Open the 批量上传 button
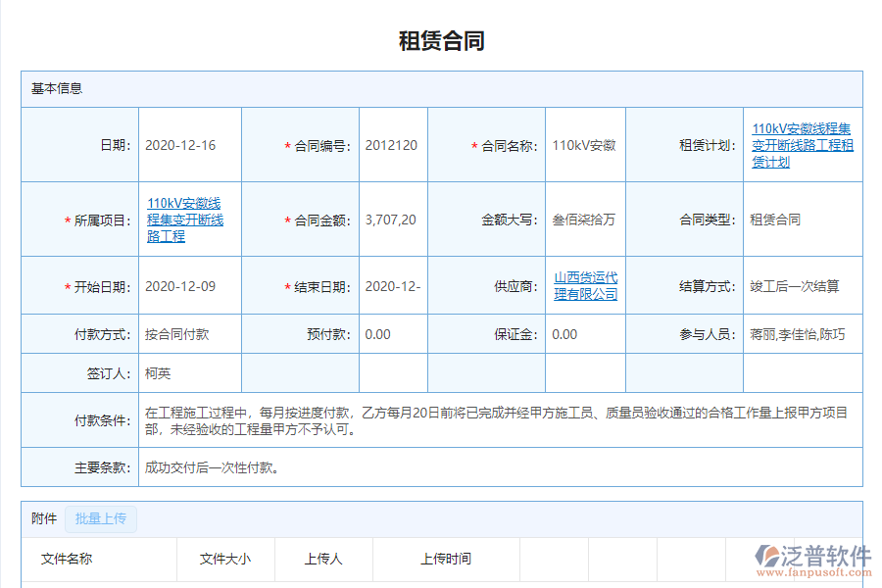This screenshot has height=588, width=882. pyautogui.click(x=100, y=518)
